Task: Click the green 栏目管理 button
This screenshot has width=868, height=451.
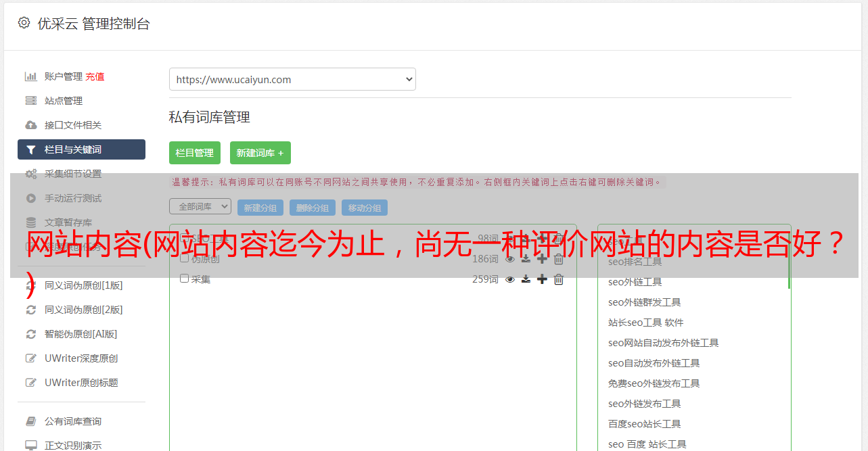Action: 195,153
